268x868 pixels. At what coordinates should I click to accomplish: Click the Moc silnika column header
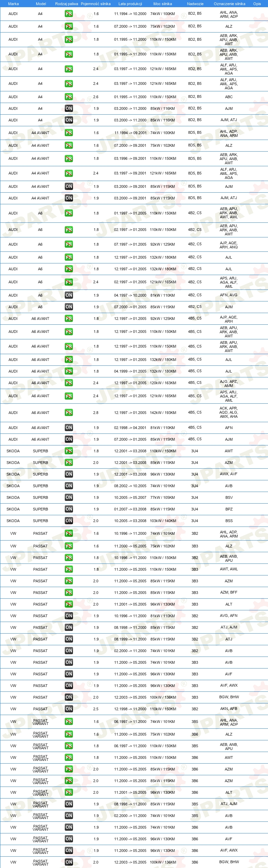tap(163, 4)
